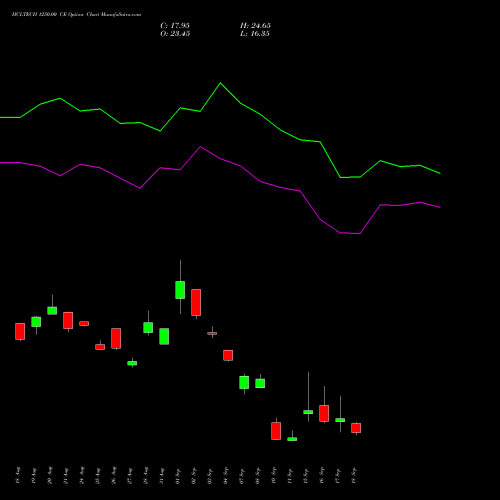This screenshot has height=500, width=500.
Task: Select the large red candle for 02 Sep
Action: tap(196, 302)
